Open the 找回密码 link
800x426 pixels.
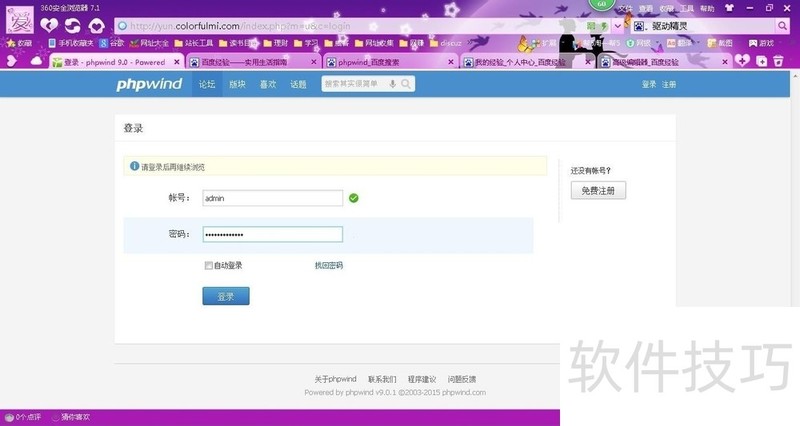(x=328, y=266)
